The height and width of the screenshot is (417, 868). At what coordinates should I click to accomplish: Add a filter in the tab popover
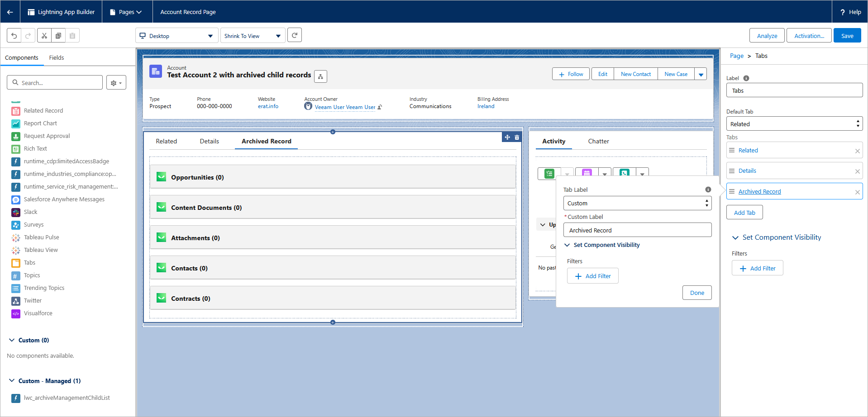593,276
